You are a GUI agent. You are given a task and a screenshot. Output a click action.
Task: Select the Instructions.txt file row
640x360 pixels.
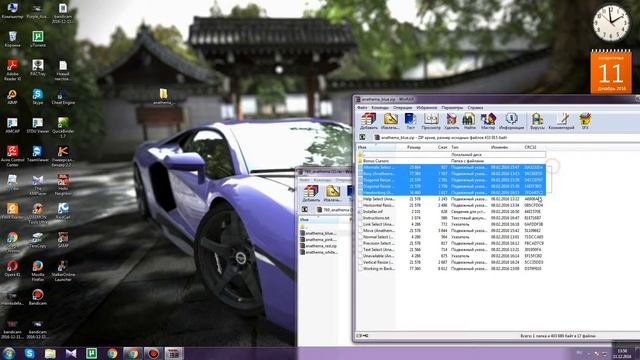(451, 218)
